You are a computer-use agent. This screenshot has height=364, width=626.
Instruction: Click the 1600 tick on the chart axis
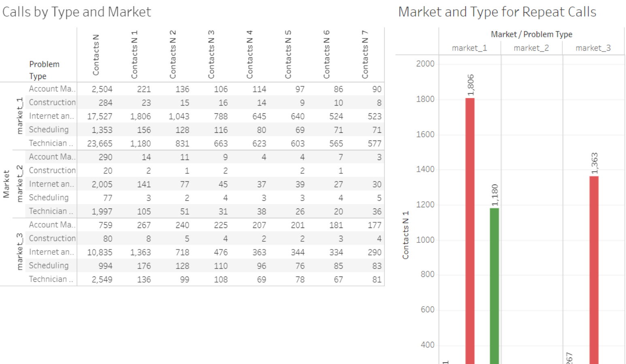pyautogui.click(x=425, y=134)
